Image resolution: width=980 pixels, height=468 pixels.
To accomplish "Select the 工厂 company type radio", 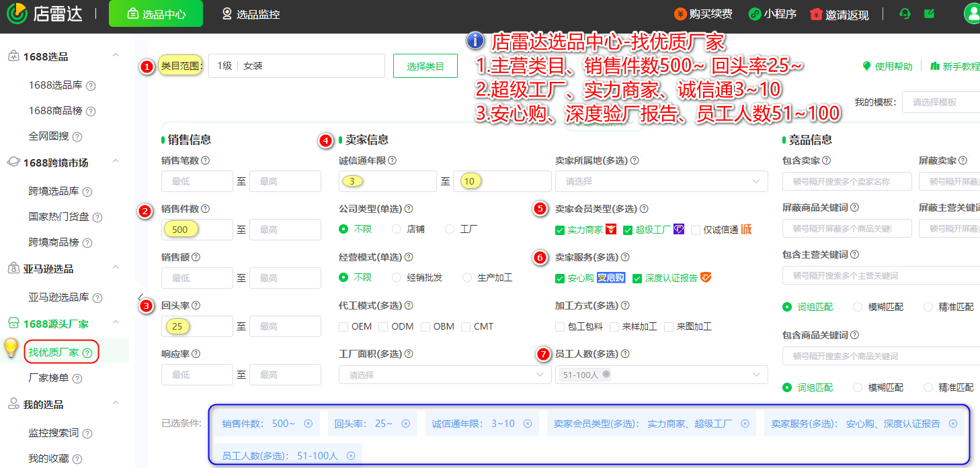I will 450,229.
